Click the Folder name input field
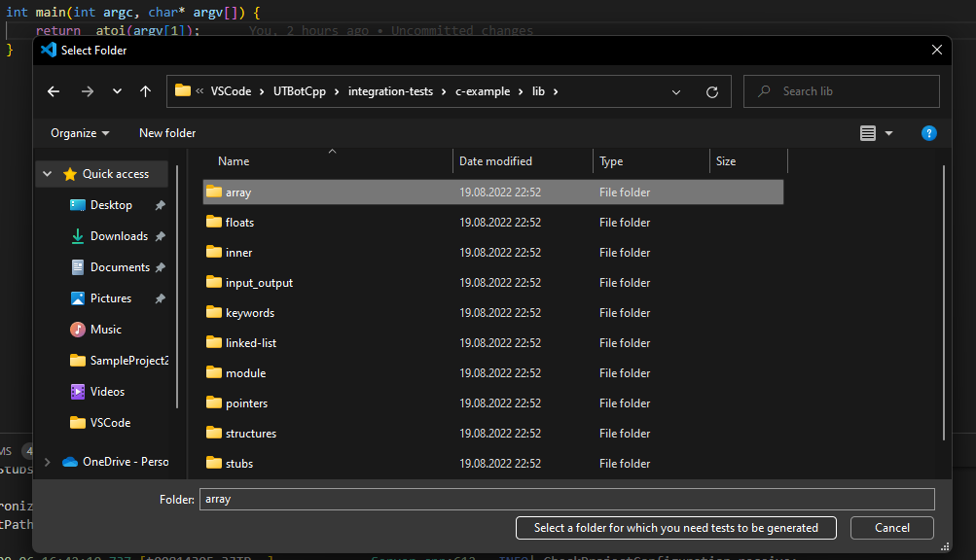Screen dimensions: 976x560 pyautogui.click(x=567, y=499)
